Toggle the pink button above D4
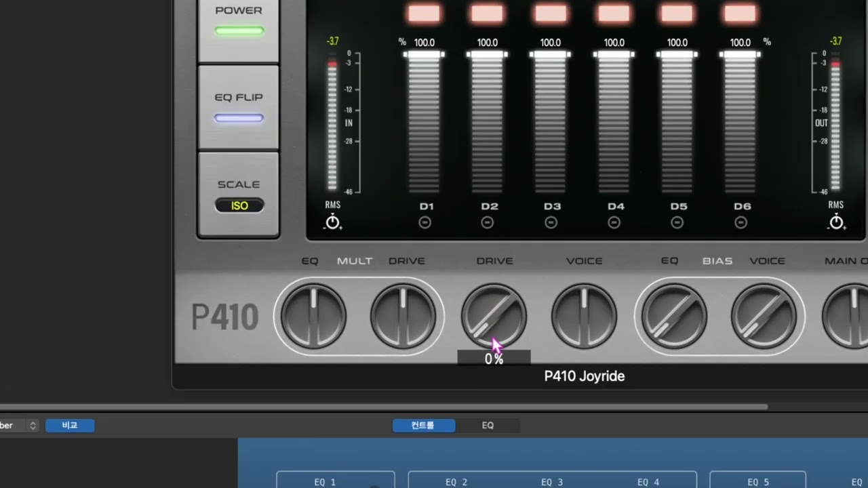Viewport: 868px width, 488px height. click(614, 13)
